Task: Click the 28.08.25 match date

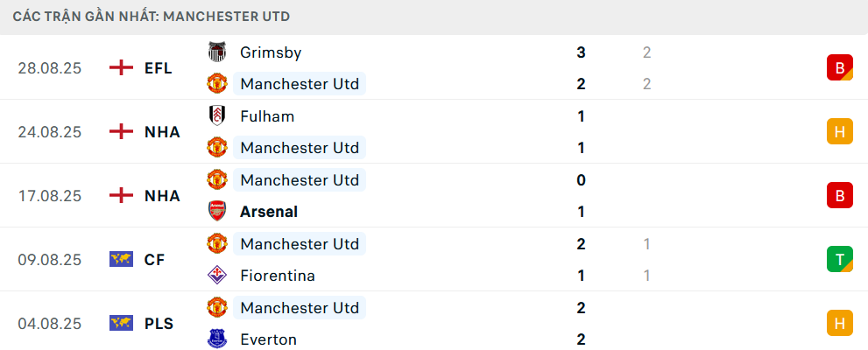Action: 50,68
